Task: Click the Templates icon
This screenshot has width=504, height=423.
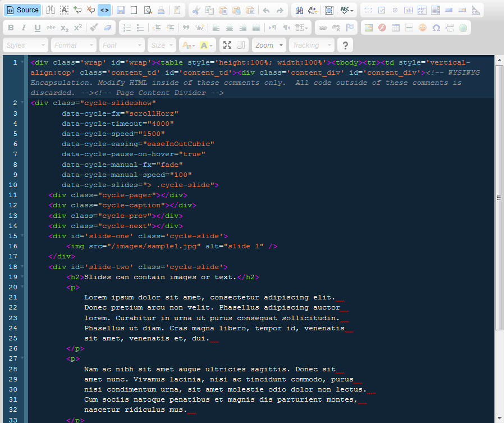Action: point(177,10)
